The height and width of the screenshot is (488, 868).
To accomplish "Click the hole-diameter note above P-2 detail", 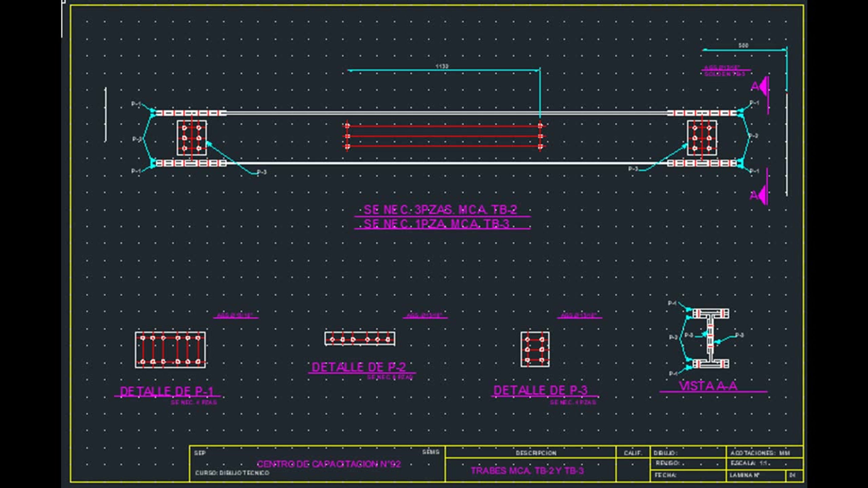I will point(424,315).
